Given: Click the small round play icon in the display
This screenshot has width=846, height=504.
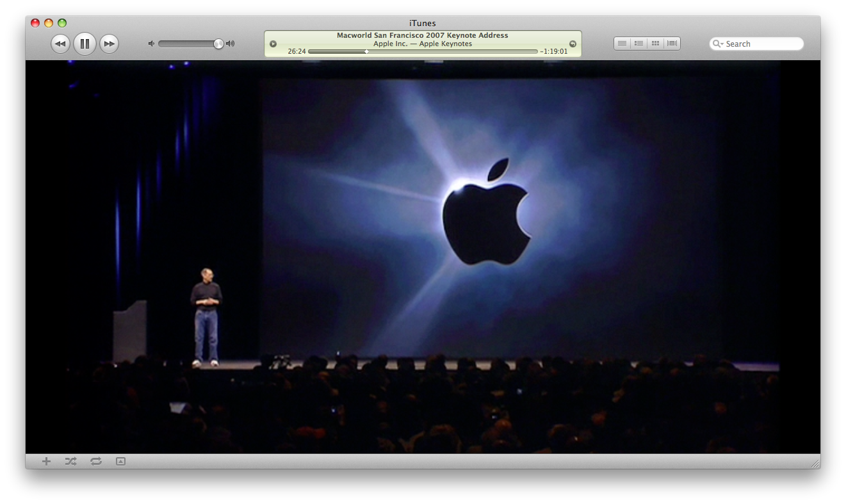Looking at the screenshot, I should tap(273, 44).
